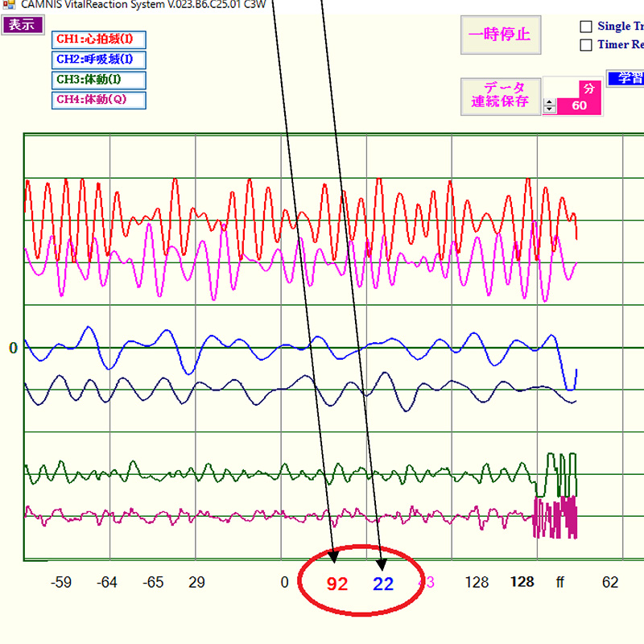Click the blue respiration value 22
This screenshot has height=644, width=644.
point(383,584)
